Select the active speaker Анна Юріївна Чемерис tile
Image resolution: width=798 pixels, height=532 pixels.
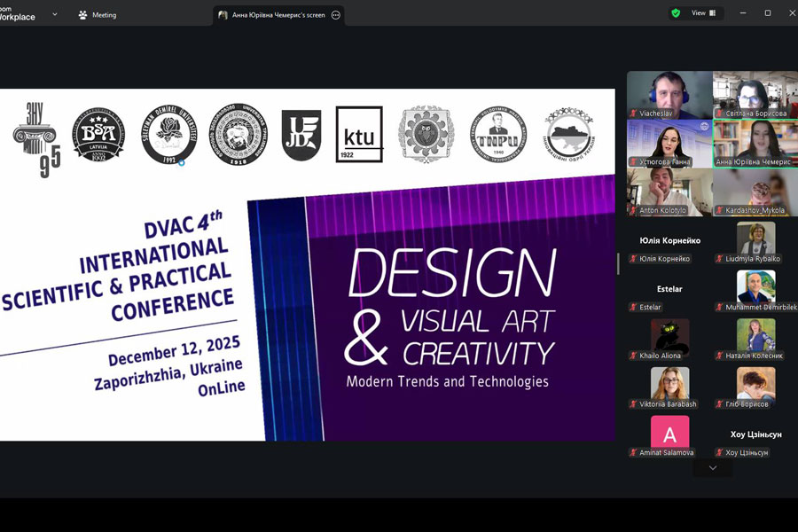(755, 142)
